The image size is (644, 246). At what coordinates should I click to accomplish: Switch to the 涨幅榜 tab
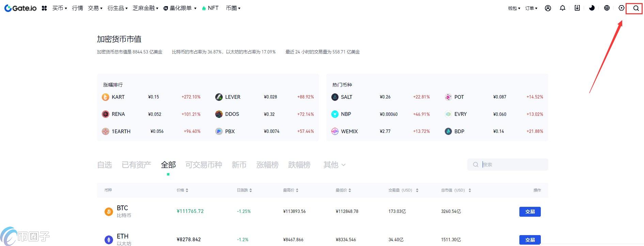[x=267, y=165]
